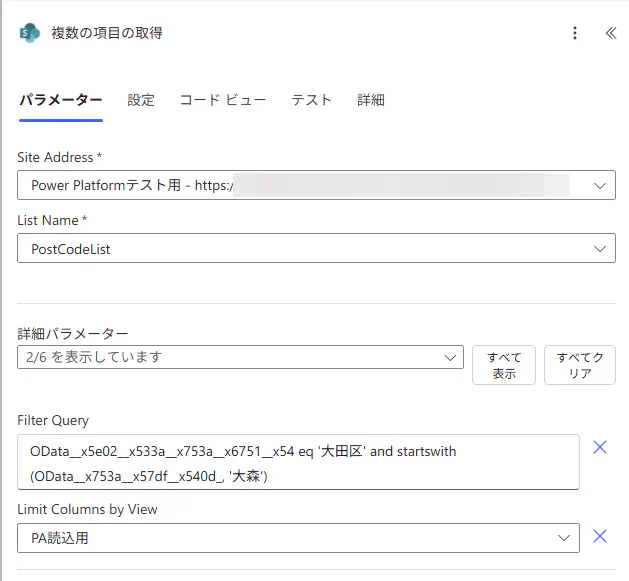Image resolution: width=629 pixels, height=581 pixels.
Task: Click the SharePoint connector icon
Action: click(30, 33)
